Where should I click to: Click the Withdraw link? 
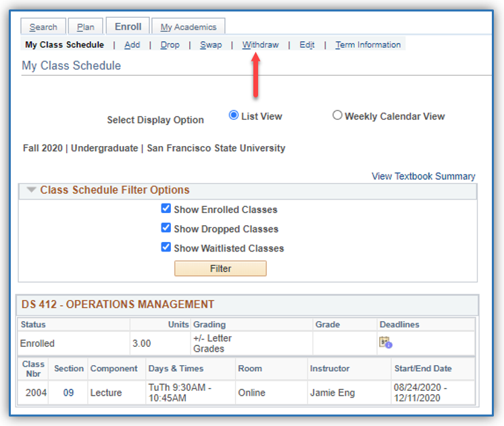[260, 45]
